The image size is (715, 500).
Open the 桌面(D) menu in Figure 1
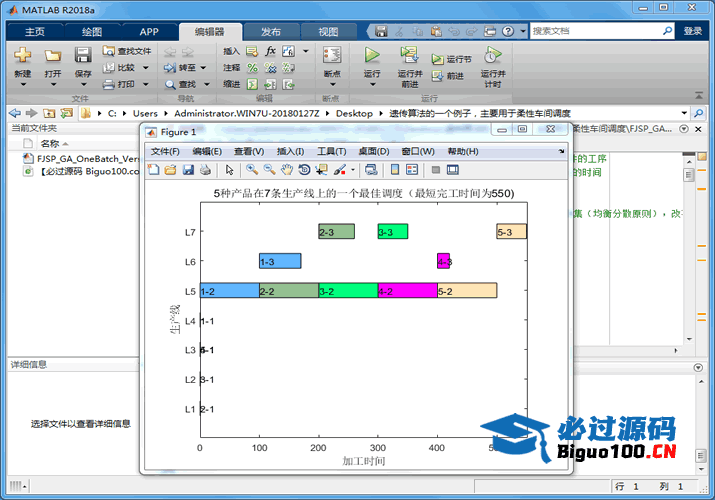tap(374, 151)
